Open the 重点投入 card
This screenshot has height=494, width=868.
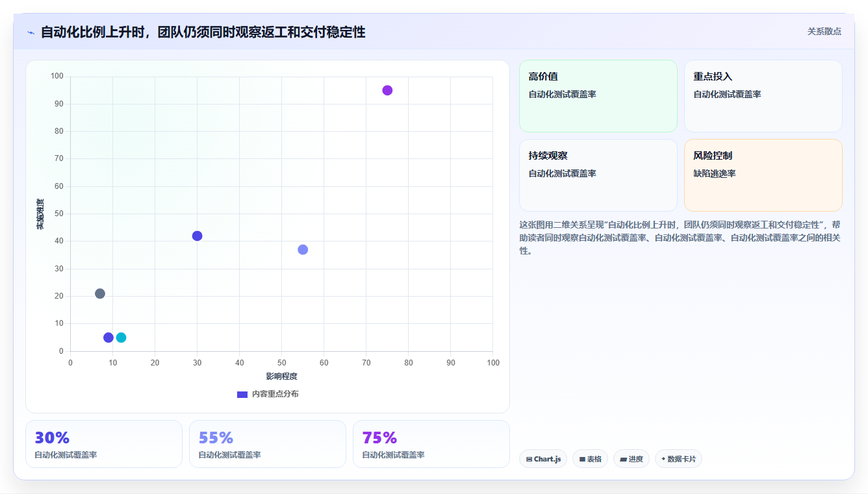tap(763, 96)
